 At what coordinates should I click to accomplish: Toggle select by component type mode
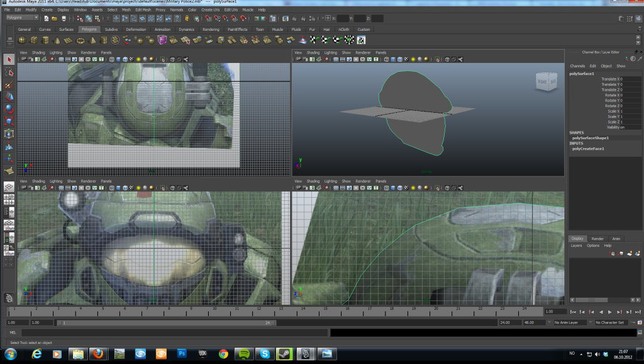[97, 18]
